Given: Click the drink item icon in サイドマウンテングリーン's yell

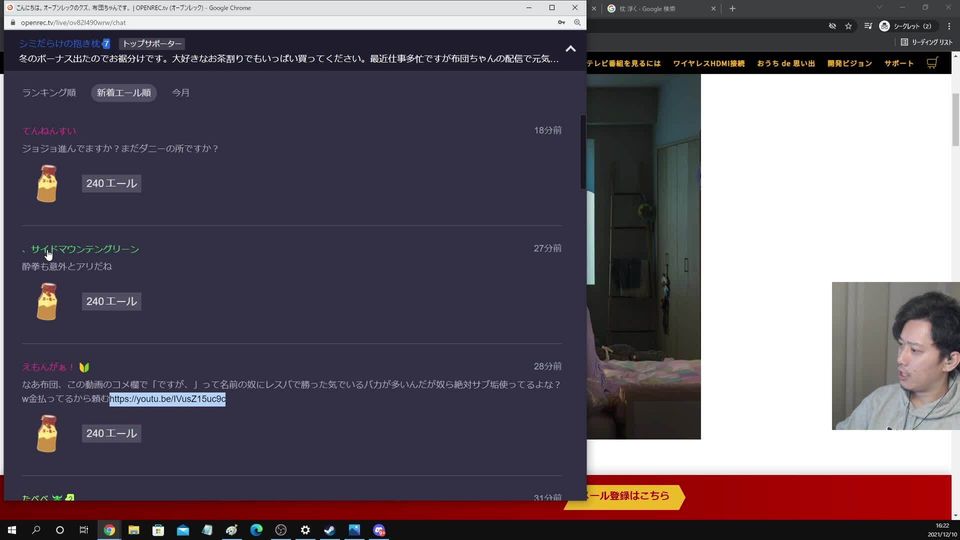Looking at the screenshot, I should coord(47,301).
